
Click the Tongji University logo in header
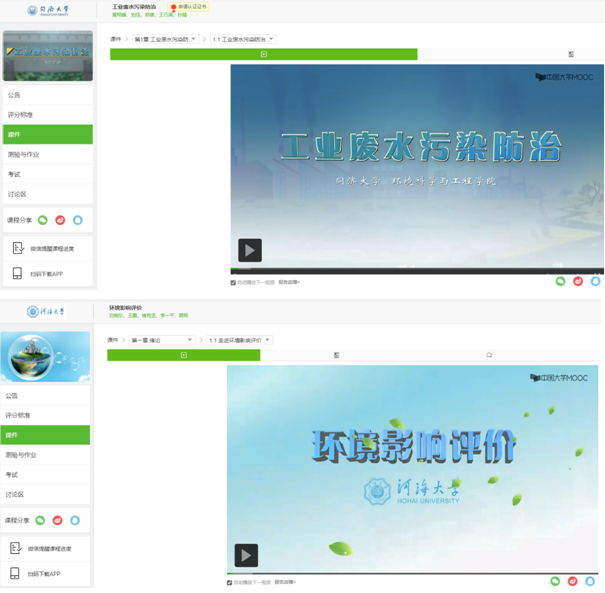click(x=48, y=10)
